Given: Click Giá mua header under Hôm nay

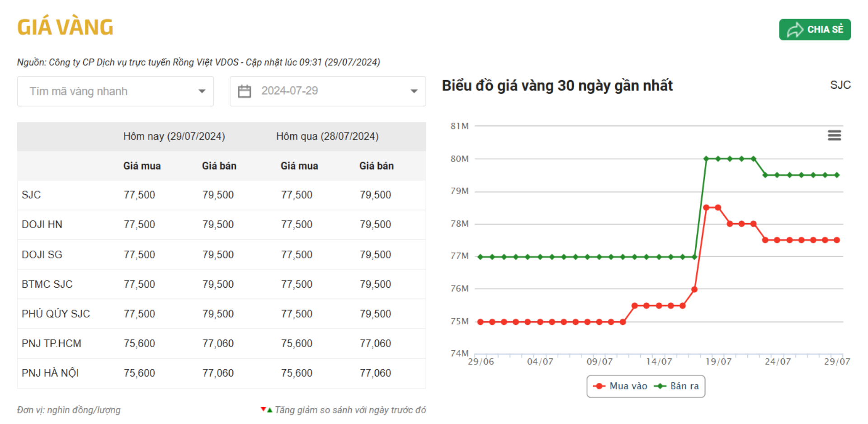Looking at the screenshot, I should click(x=142, y=166).
